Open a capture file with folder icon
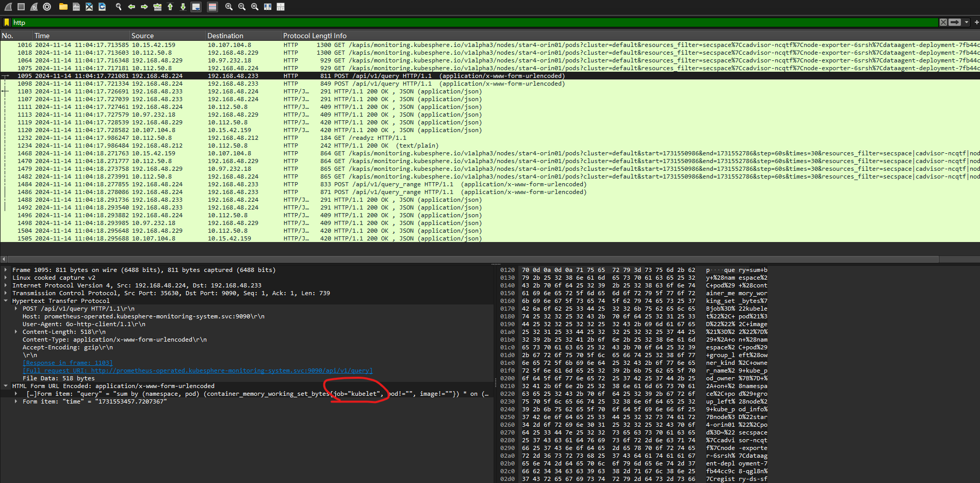 pyautogui.click(x=63, y=7)
